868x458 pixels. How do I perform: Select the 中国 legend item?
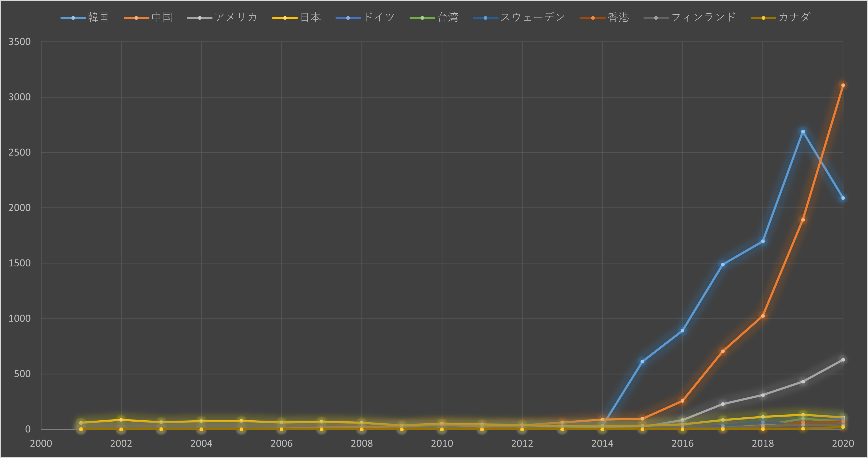pyautogui.click(x=162, y=18)
